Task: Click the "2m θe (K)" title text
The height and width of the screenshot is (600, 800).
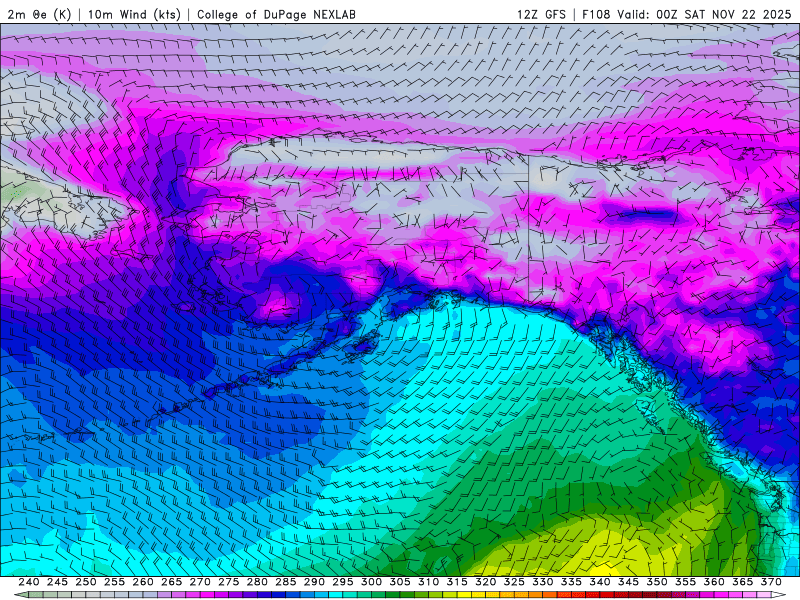Action: 39,14
